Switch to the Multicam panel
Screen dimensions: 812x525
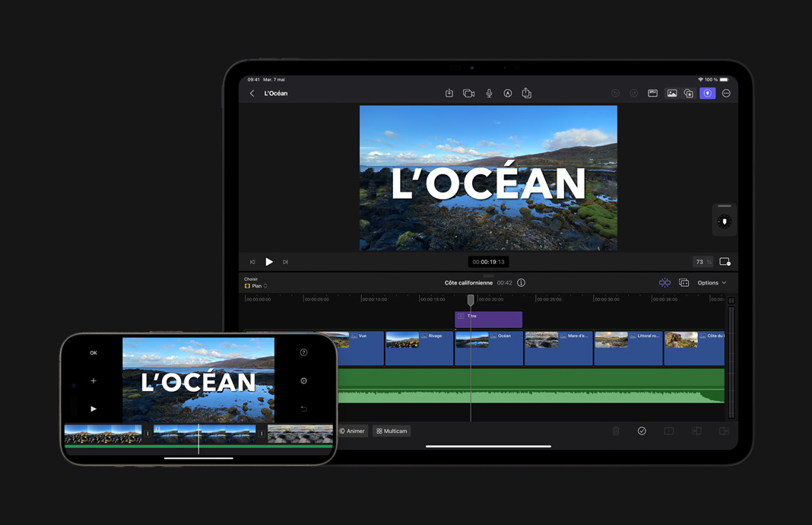392,431
